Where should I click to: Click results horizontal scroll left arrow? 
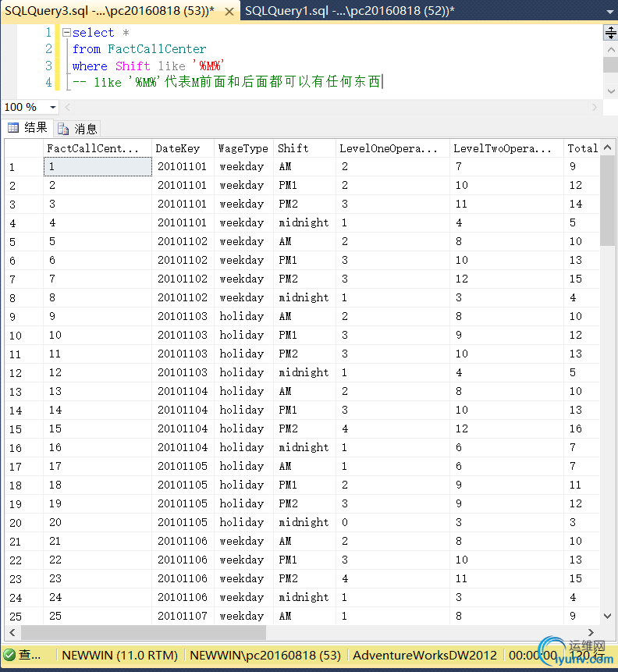pyautogui.click(x=12, y=632)
